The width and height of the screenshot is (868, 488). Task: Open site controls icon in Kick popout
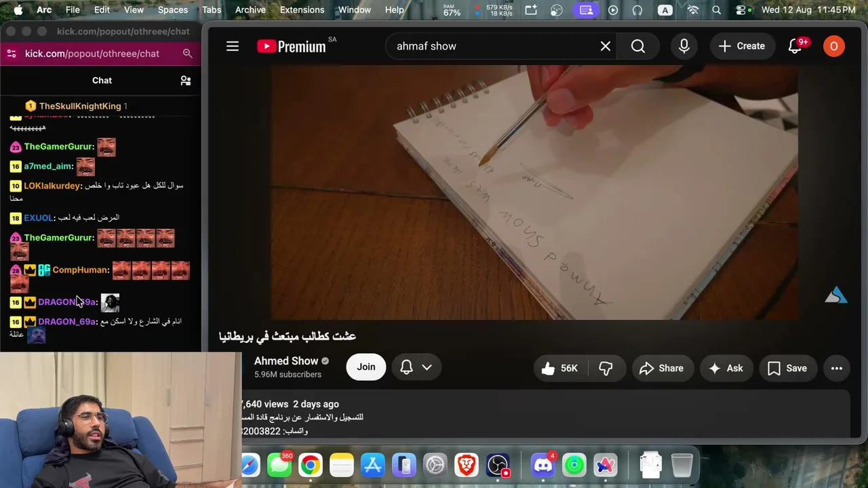(x=11, y=54)
